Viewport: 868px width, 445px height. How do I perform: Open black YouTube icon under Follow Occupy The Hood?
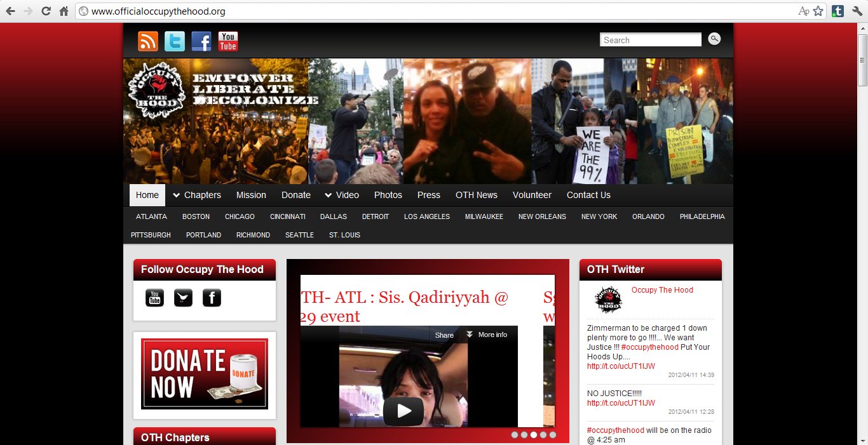[x=154, y=297]
